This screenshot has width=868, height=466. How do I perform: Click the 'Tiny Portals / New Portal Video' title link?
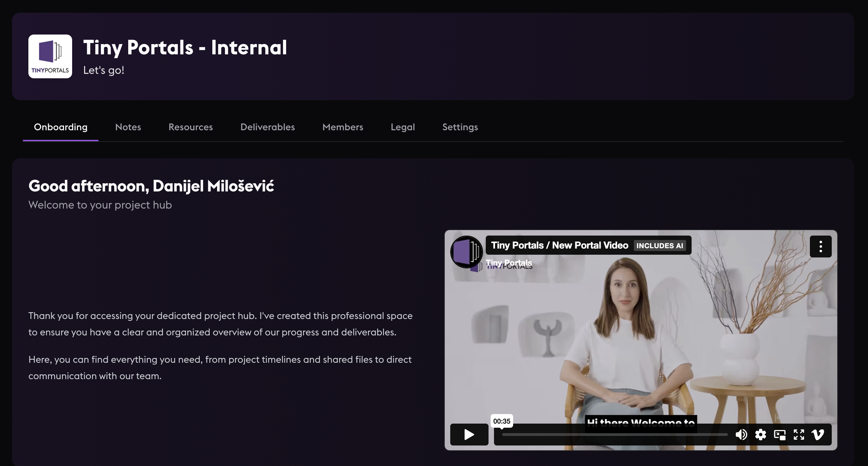pos(559,245)
